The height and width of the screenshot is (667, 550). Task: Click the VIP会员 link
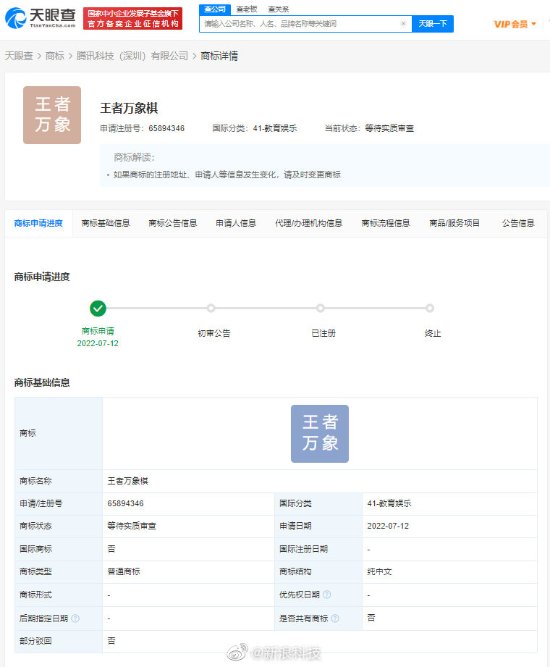pos(511,24)
